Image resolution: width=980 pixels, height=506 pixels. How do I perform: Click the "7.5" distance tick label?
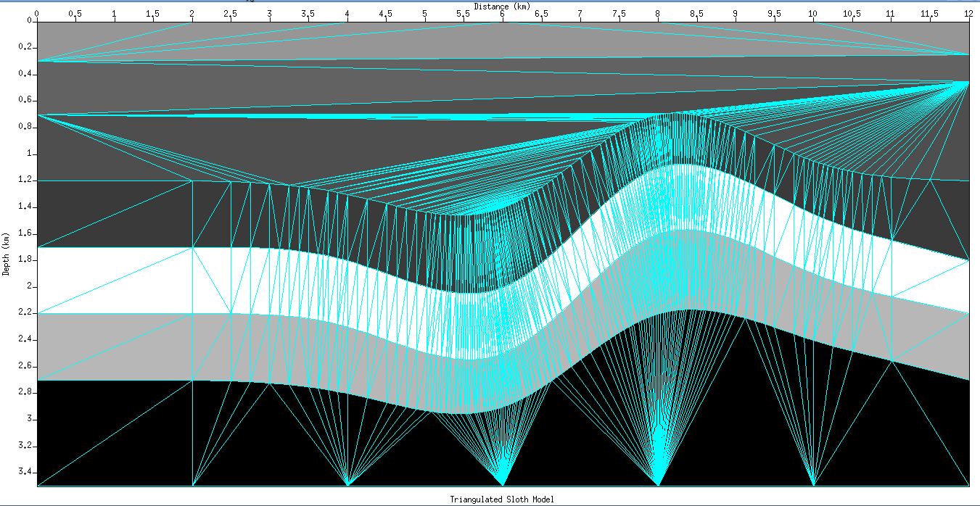pyautogui.click(x=619, y=14)
